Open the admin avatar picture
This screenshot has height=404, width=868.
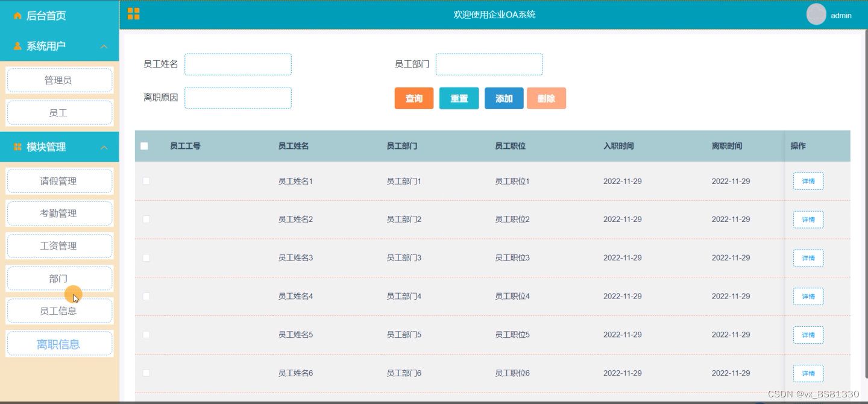coord(816,14)
